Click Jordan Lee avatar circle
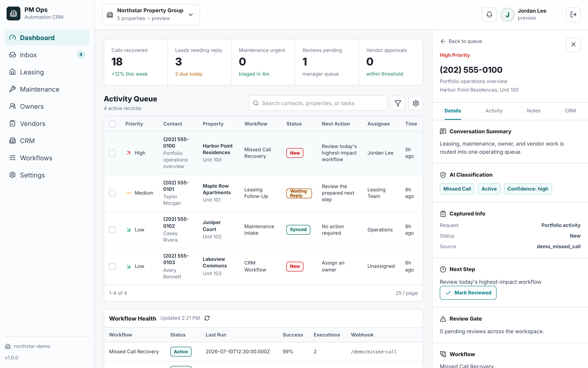This screenshot has height=368, width=588. pos(507,15)
